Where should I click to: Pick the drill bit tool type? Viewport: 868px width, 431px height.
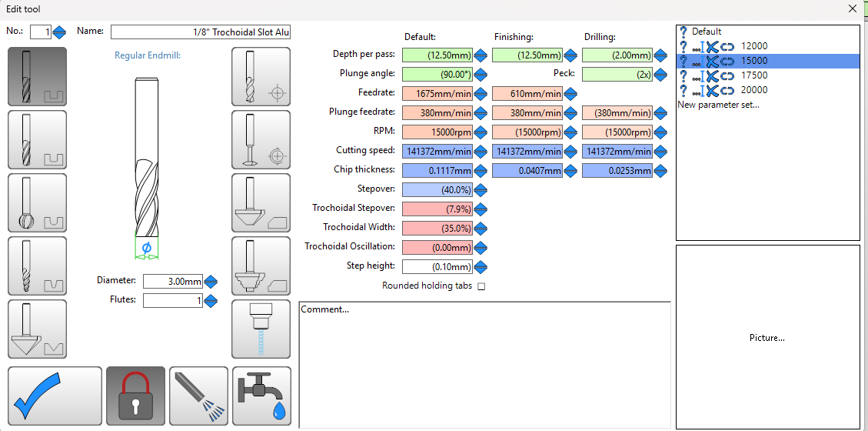[x=261, y=76]
